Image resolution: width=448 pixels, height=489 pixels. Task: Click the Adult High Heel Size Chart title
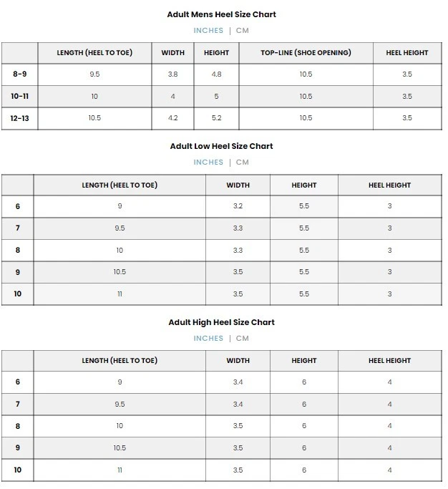(x=221, y=322)
